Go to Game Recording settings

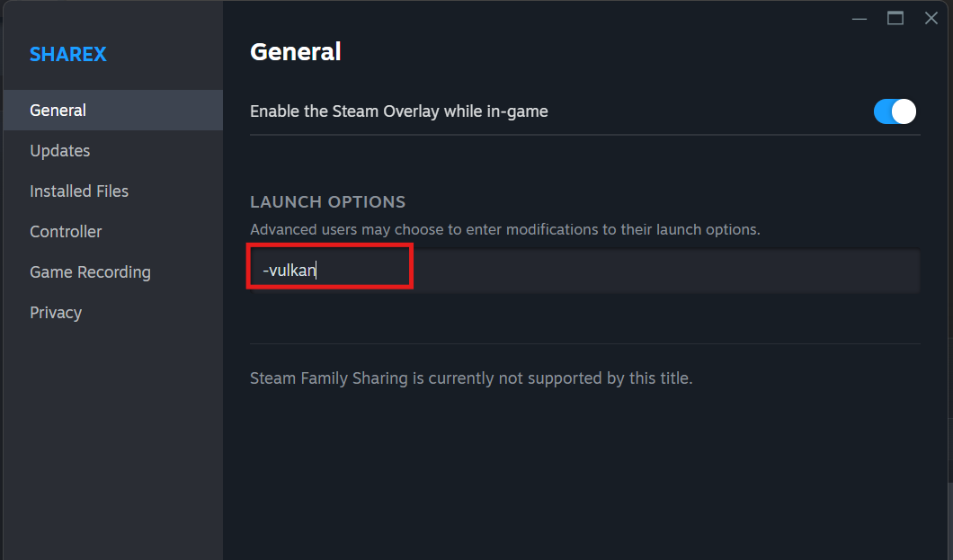pyautogui.click(x=90, y=272)
